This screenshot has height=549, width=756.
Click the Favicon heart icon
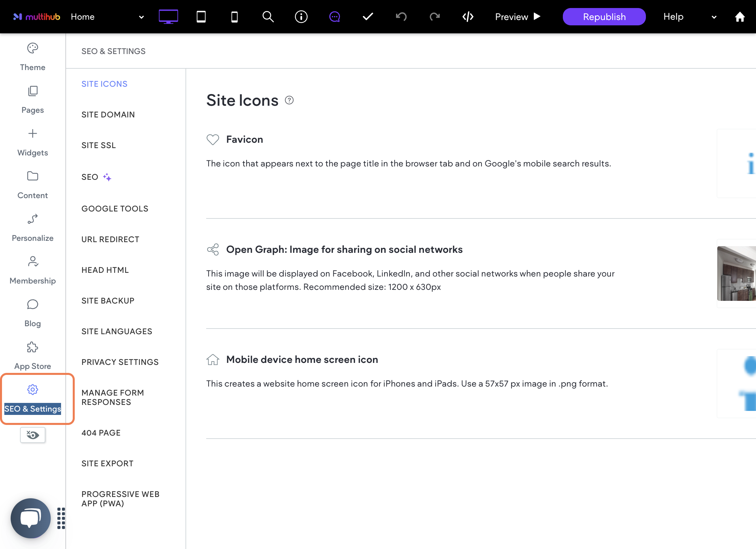pyautogui.click(x=213, y=139)
